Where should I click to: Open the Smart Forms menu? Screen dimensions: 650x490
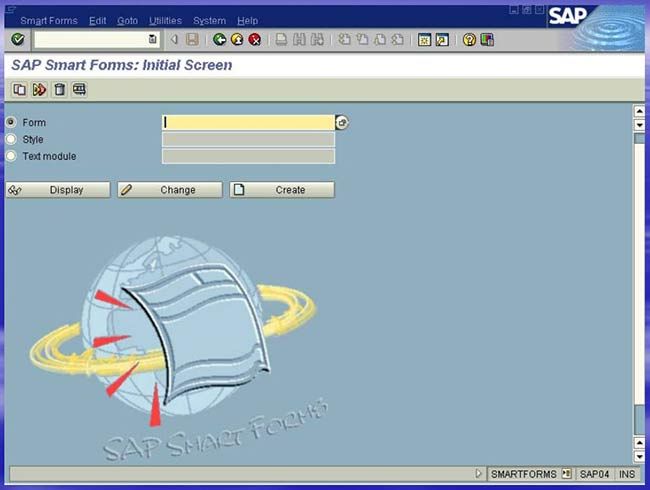click(49, 21)
